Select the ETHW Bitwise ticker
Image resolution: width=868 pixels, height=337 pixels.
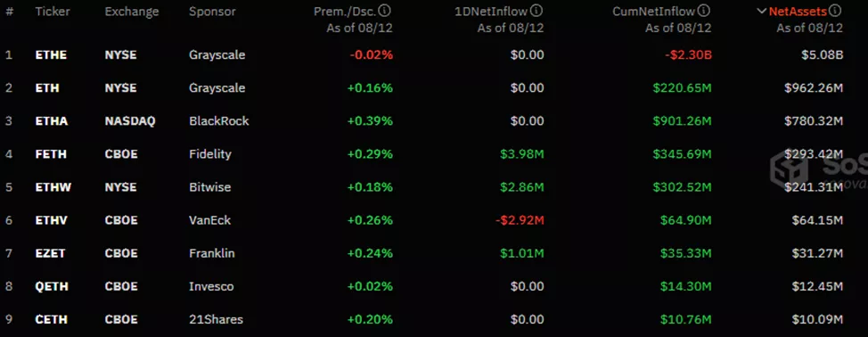pyautogui.click(x=53, y=187)
